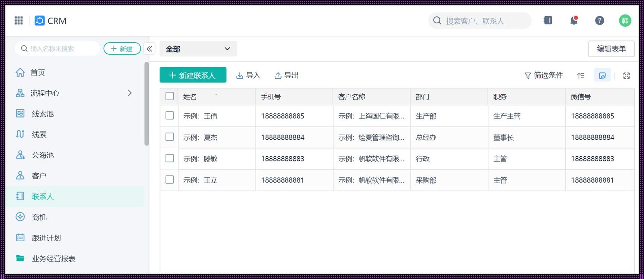The width and height of the screenshot is (644, 279).
Task: Click the 输入名称来搜索 sidebar field
Action: (x=57, y=49)
